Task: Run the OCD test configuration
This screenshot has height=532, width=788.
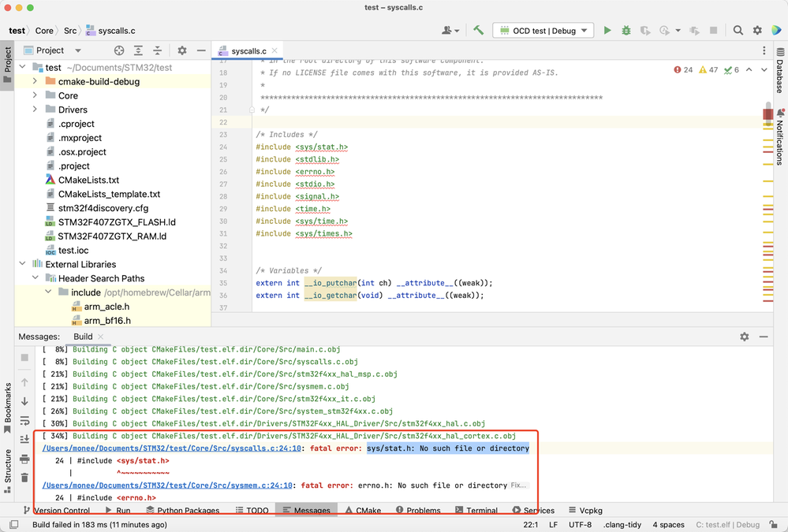Action: [607, 31]
